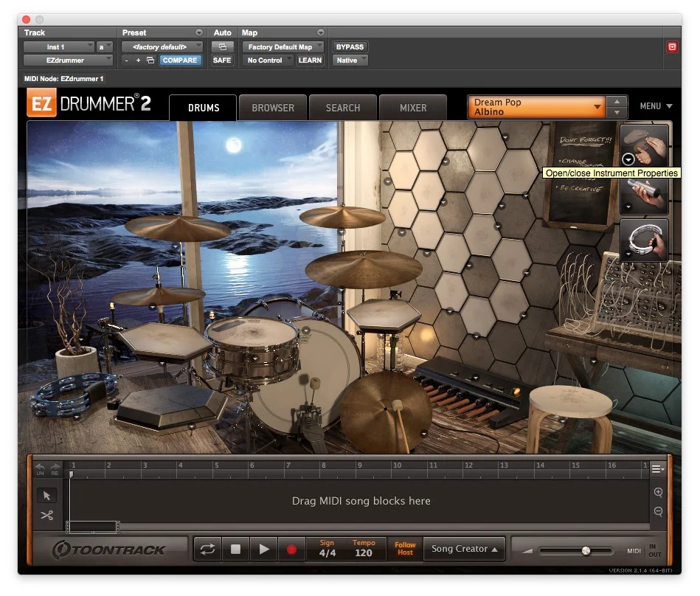This screenshot has width=700, height=596.
Task: Open tambourine thumbnail properties arrow
Action: click(628, 254)
